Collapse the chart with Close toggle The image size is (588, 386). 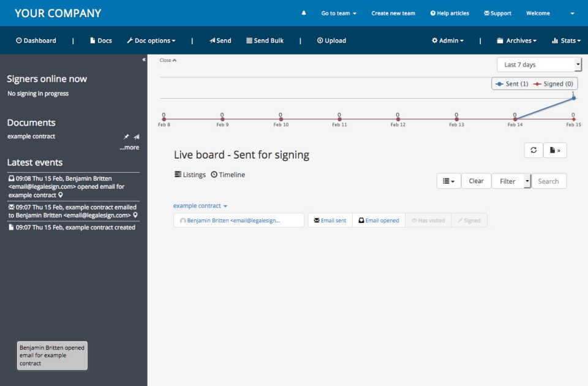pyautogui.click(x=168, y=60)
